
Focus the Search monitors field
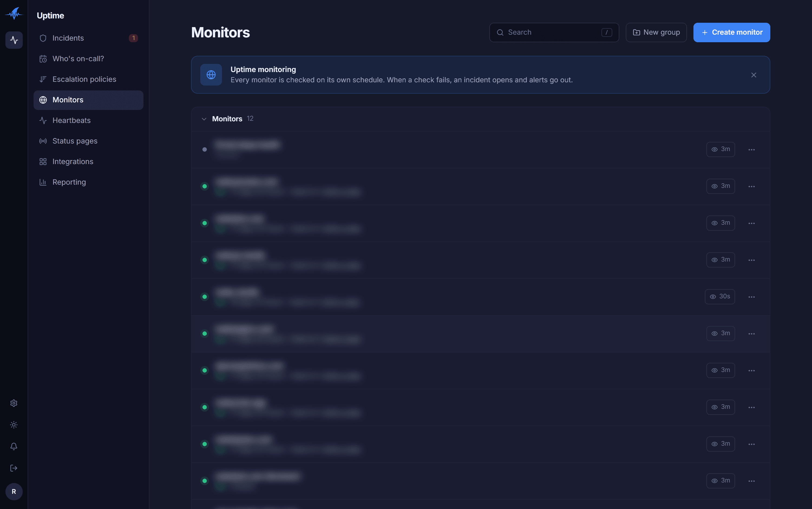pyautogui.click(x=554, y=32)
